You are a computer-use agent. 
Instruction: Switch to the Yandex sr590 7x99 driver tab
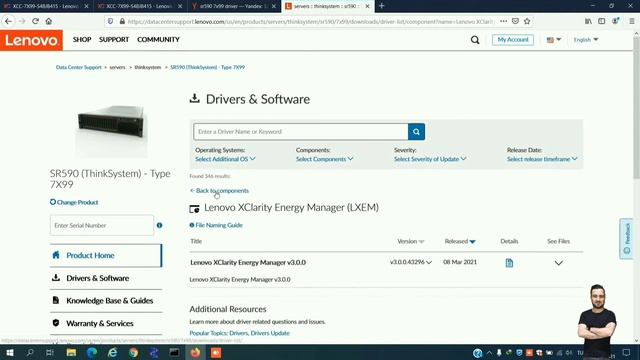(233, 6)
